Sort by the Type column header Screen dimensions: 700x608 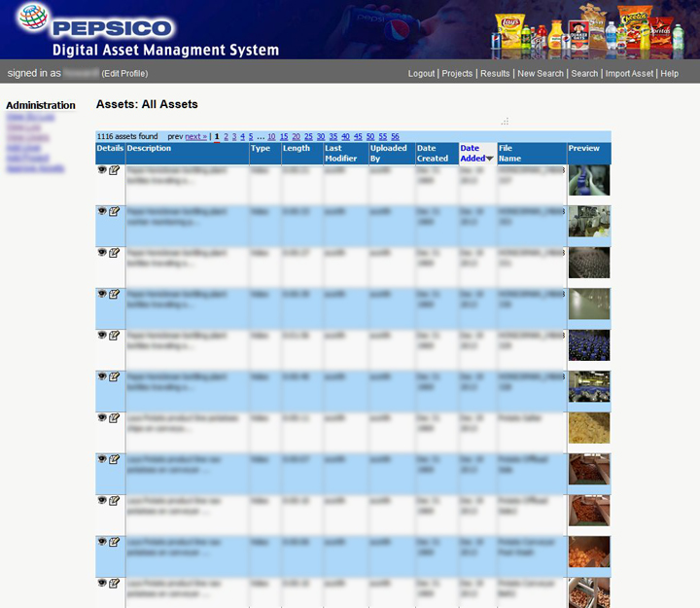pos(261,148)
